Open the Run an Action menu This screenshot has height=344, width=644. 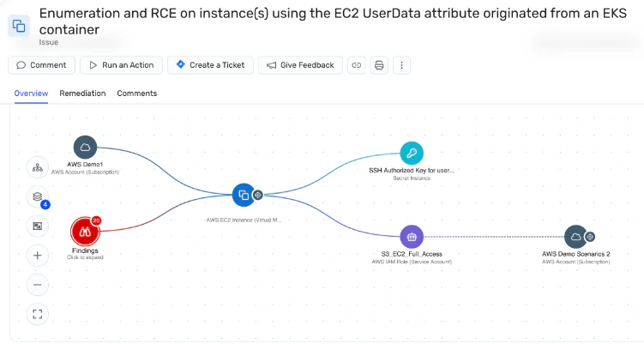(x=121, y=65)
